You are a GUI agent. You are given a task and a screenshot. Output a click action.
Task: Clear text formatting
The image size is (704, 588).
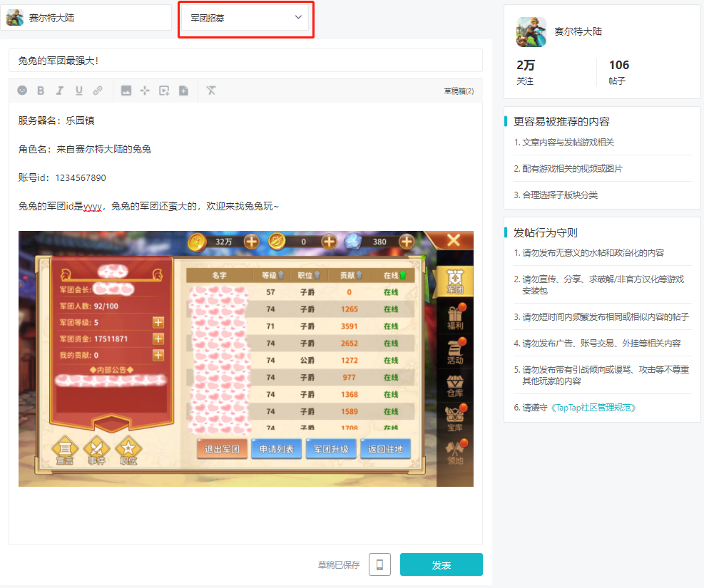(211, 91)
